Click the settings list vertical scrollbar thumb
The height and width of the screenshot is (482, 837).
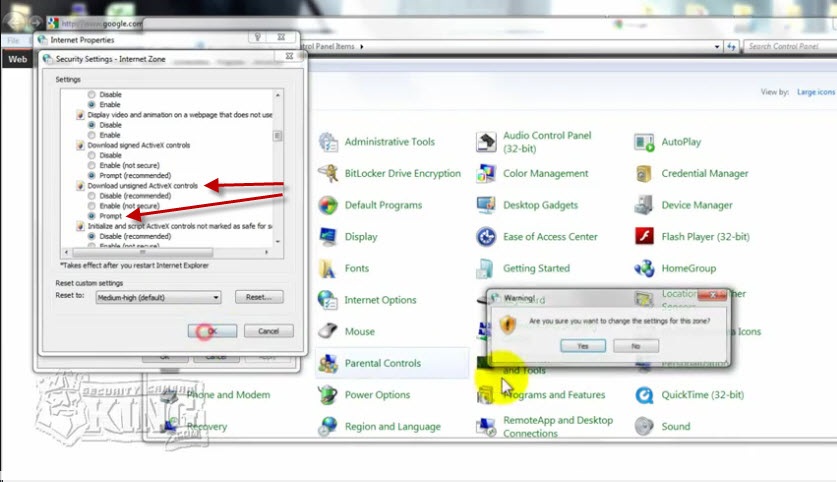(278, 136)
